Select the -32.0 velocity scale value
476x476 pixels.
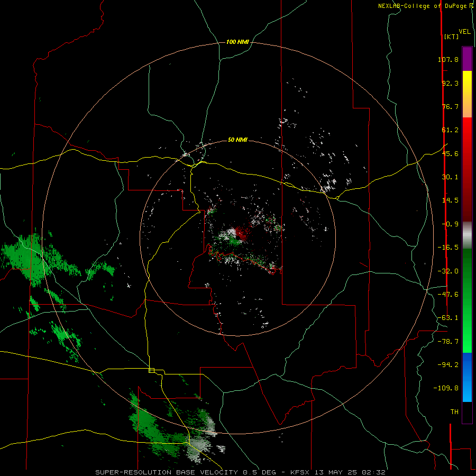448,271
